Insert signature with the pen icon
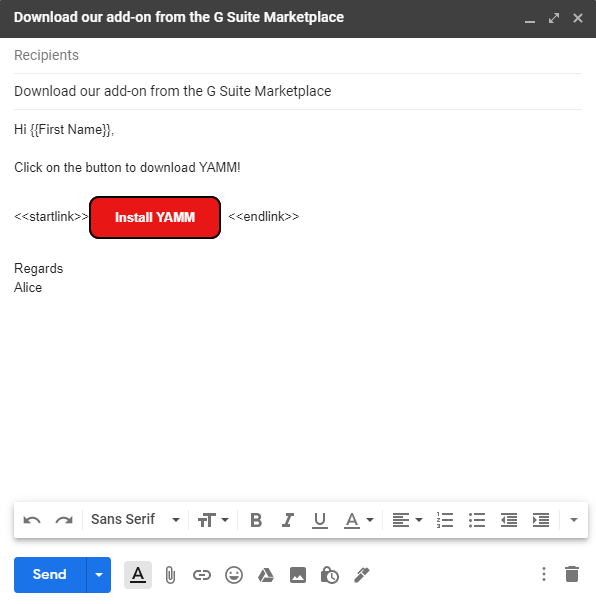This screenshot has height=604, width=596. (362, 575)
